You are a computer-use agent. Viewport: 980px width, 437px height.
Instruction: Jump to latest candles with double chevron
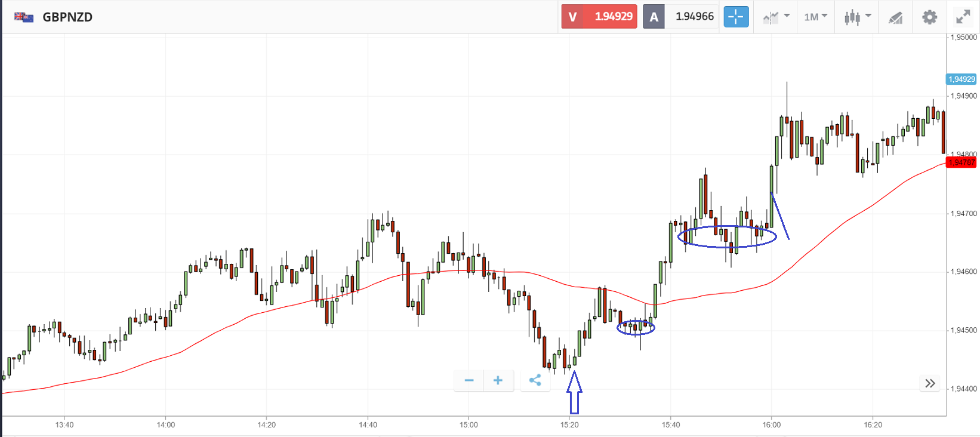pyautogui.click(x=930, y=383)
